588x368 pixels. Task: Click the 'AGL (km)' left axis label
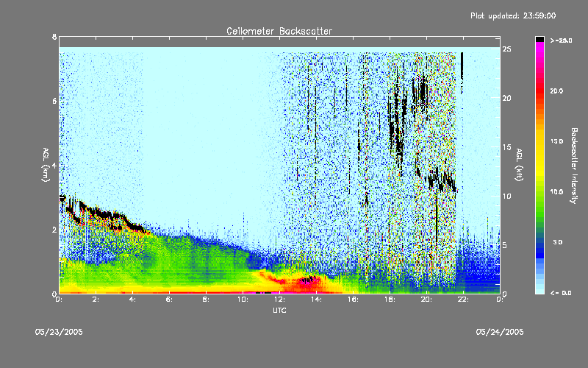tap(46, 165)
